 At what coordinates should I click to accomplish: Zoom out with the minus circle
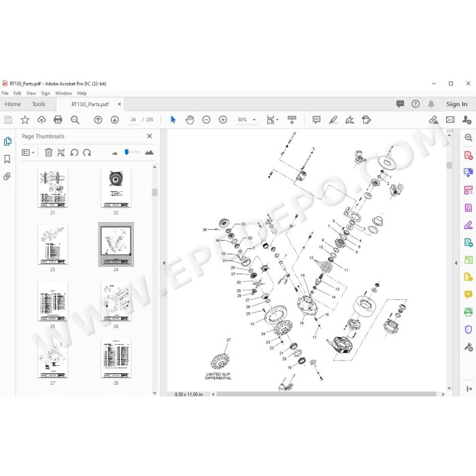point(206,120)
